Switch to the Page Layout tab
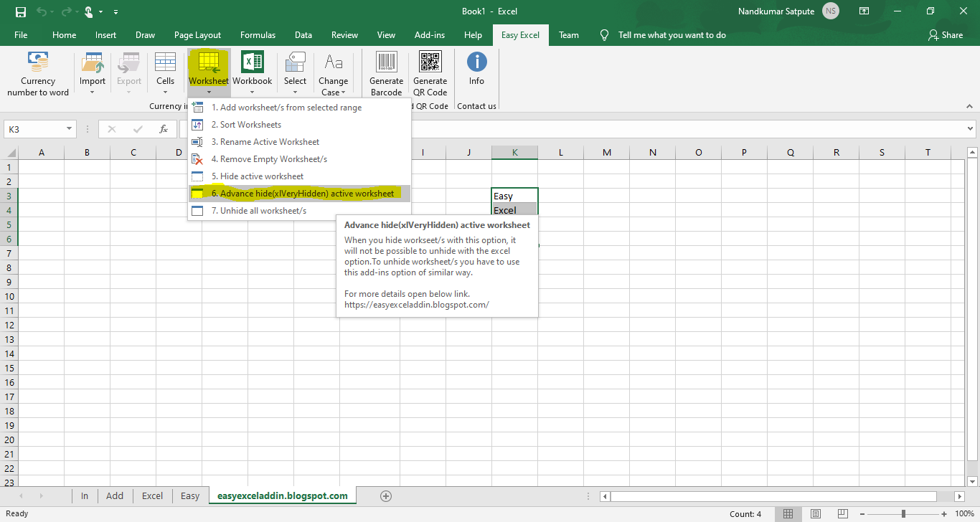Image resolution: width=980 pixels, height=522 pixels. click(197, 34)
